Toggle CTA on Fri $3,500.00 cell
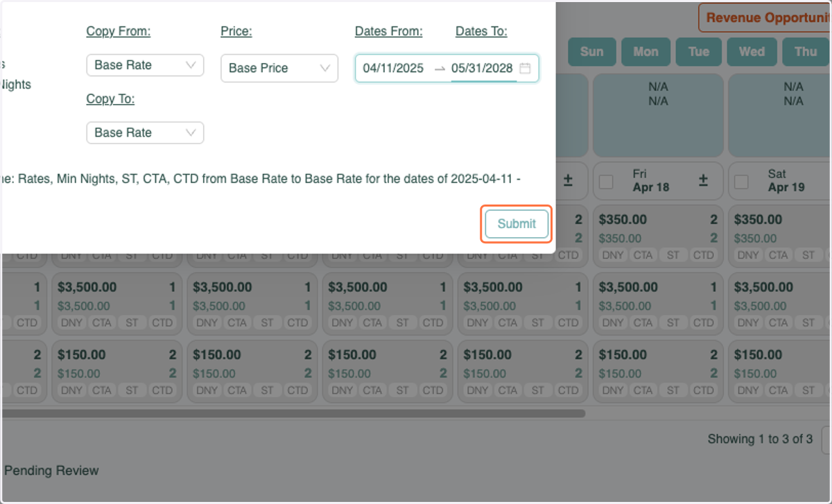The width and height of the screenshot is (832, 504). click(643, 322)
